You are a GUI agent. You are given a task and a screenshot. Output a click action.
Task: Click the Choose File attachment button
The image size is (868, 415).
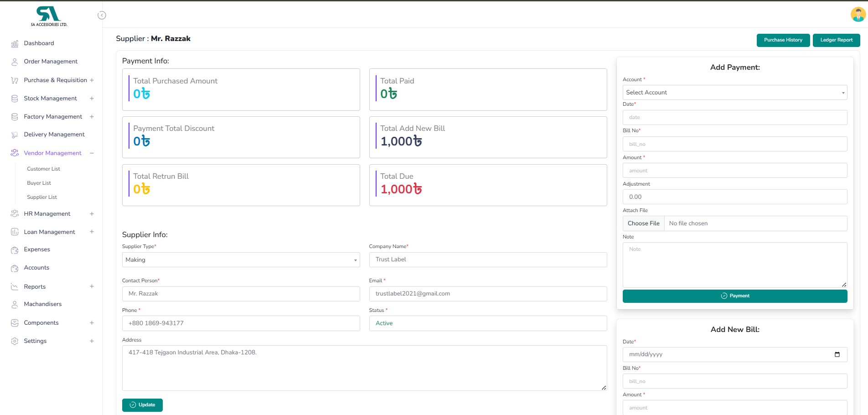(x=643, y=223)
